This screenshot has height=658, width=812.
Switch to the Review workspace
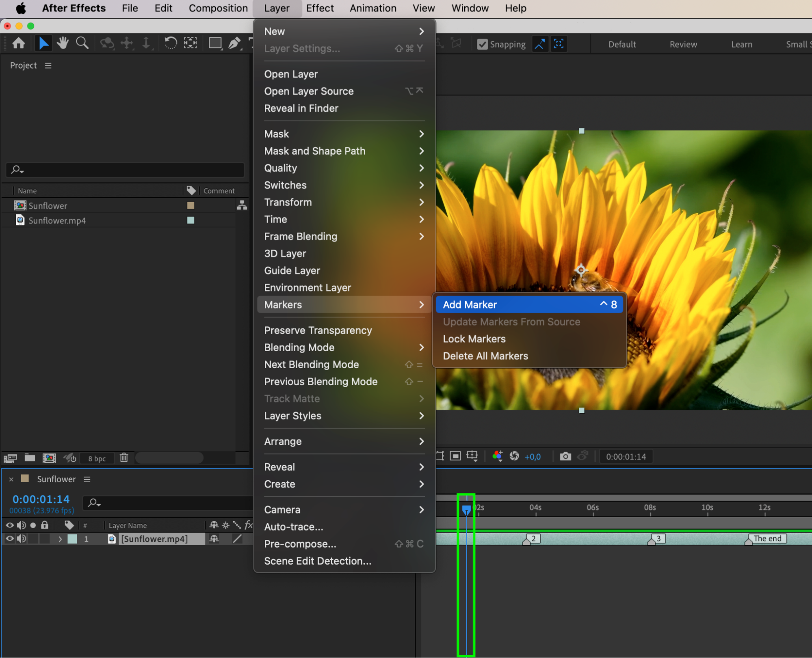[683, 44]
